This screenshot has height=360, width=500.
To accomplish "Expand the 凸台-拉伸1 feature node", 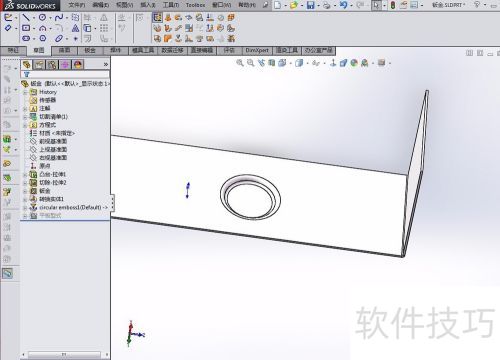I will click(x=25, y=174).
